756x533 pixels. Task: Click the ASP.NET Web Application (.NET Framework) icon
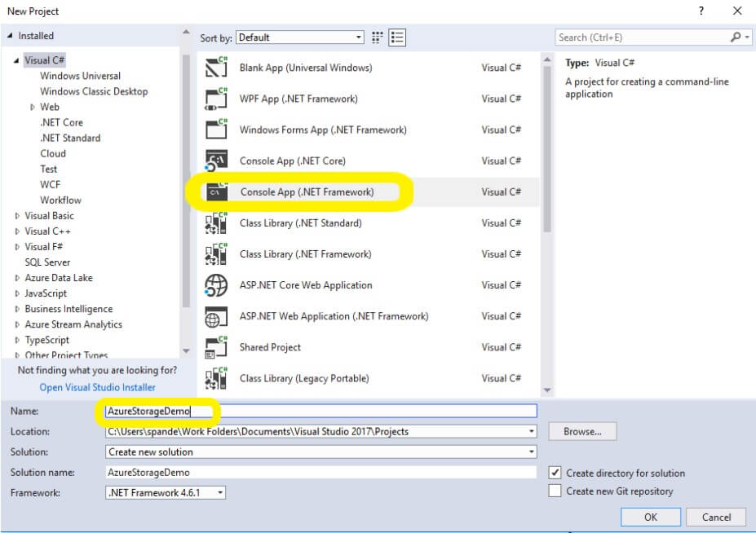[216, 316]
